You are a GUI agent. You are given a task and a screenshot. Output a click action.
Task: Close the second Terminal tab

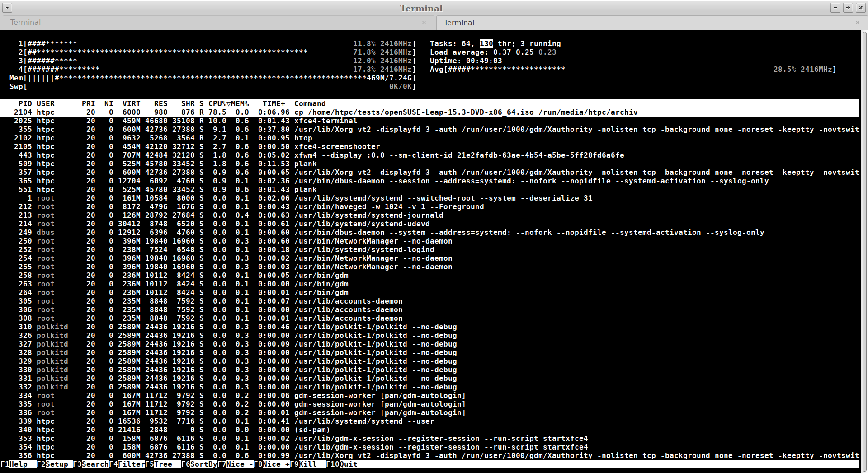(x=858, y=23)
